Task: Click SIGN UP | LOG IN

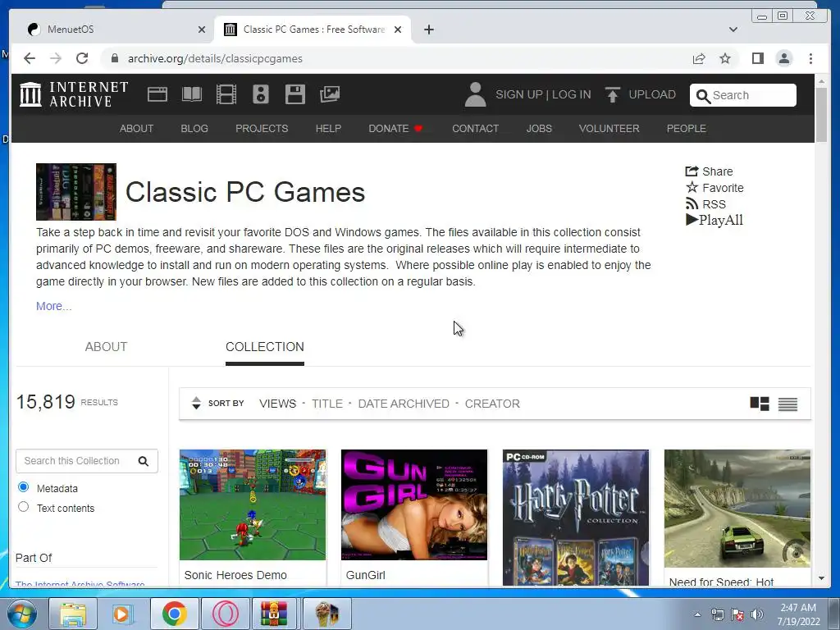Action: 543,94
